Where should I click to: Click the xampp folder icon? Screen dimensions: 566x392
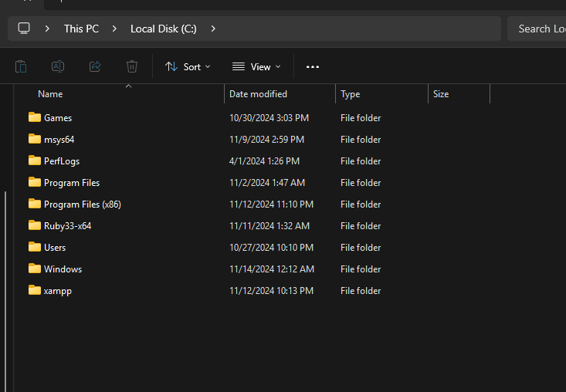[x=35, y=290]
